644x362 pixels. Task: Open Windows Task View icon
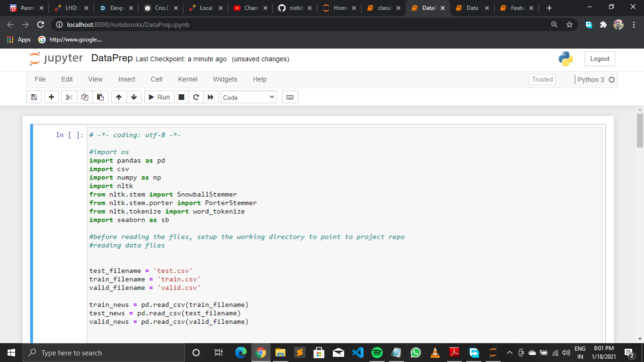(218, 353)
